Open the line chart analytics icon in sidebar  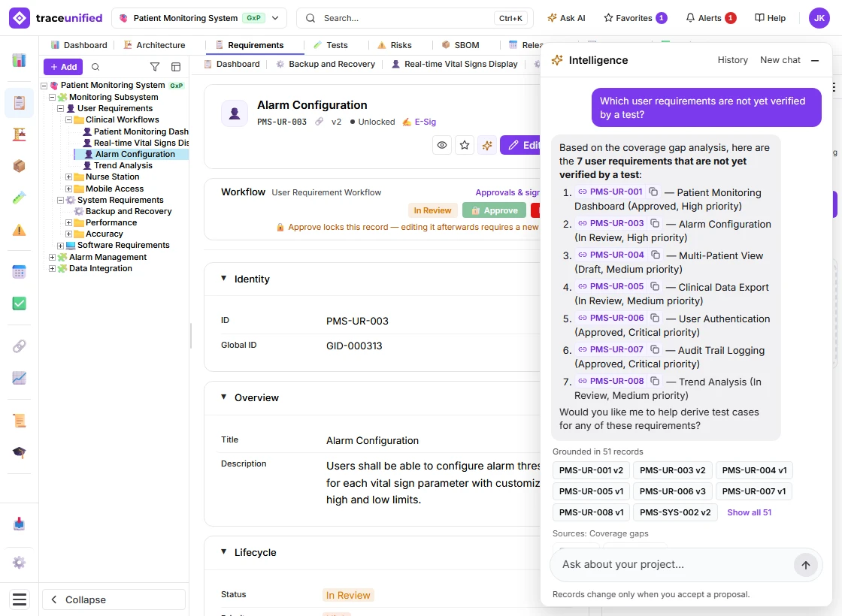[20, 378]
